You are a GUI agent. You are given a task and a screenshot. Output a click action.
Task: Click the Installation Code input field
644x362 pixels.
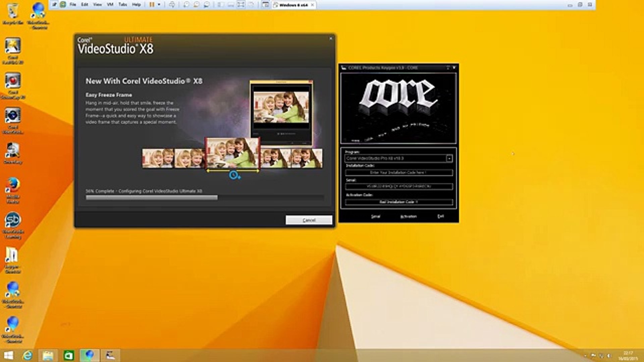pos(398,173)
